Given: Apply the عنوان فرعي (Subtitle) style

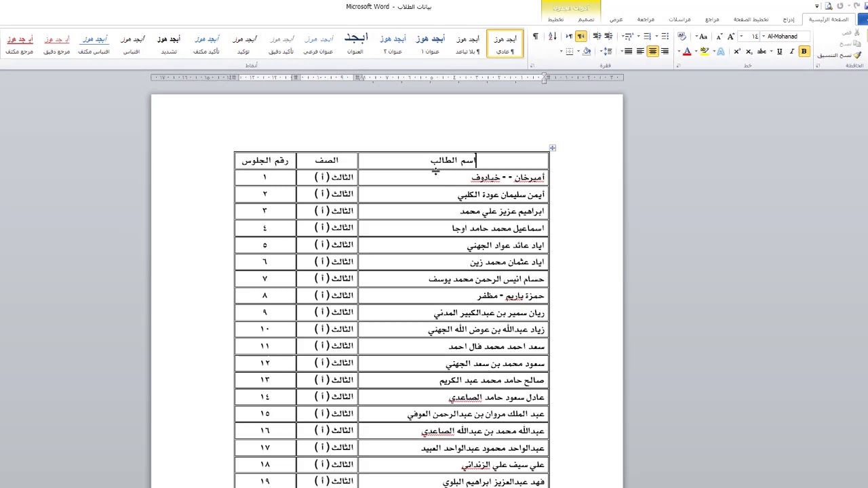Looking at the screenshot, I should (x=318, y=45).
